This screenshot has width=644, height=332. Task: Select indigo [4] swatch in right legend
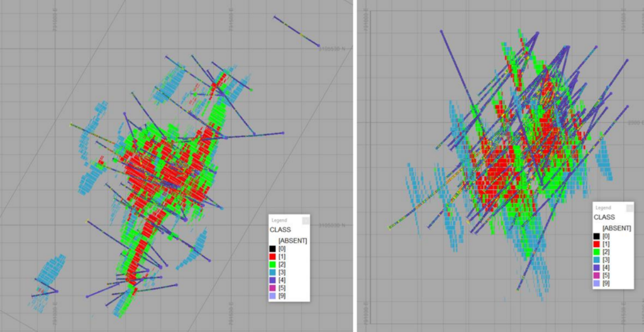[596, 268]
